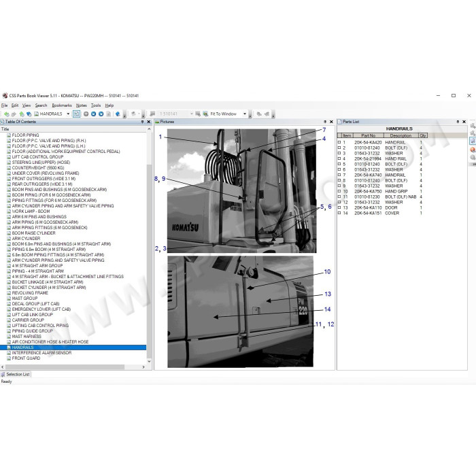Open toolbar overflow chevron after bookmark icon
The image size is (476, 476).
(x=124, y=115)
